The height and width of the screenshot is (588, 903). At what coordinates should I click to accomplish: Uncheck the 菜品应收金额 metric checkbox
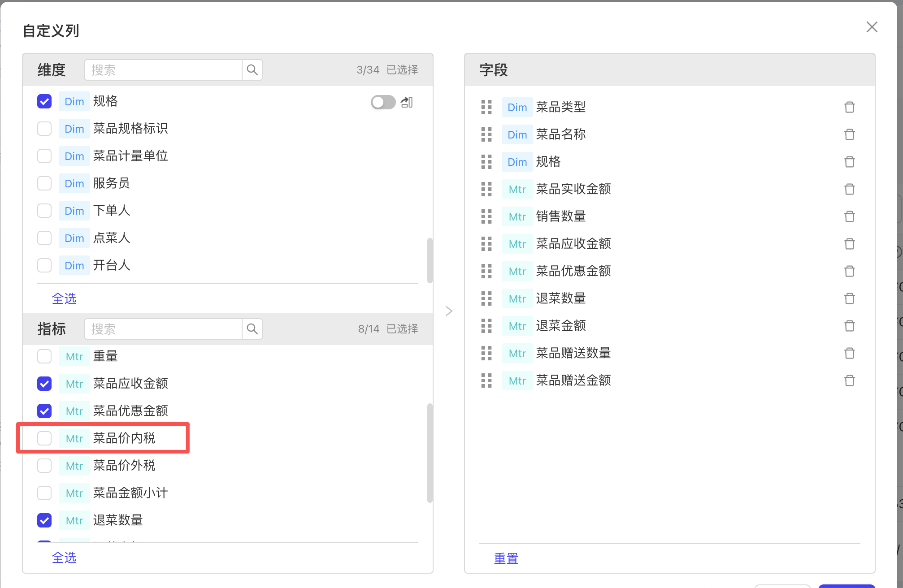click(x=44, y=384)
